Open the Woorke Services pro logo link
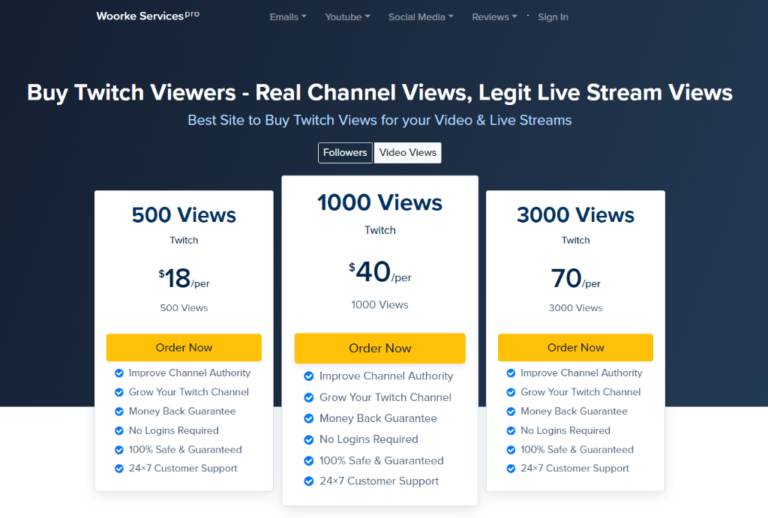The height and width of the screenshot is (518, 768). coord(147,16)
